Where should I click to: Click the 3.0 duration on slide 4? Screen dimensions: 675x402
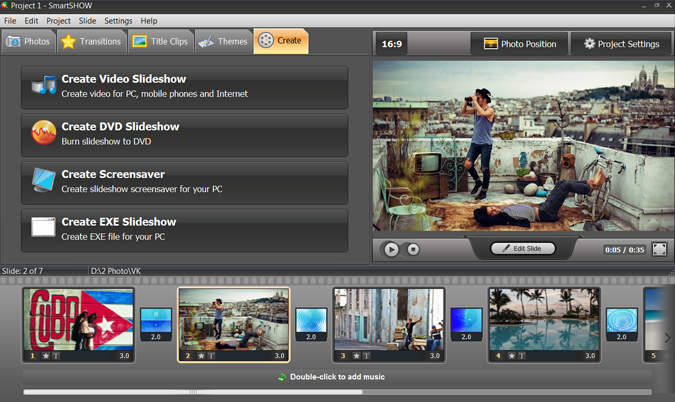590,356
